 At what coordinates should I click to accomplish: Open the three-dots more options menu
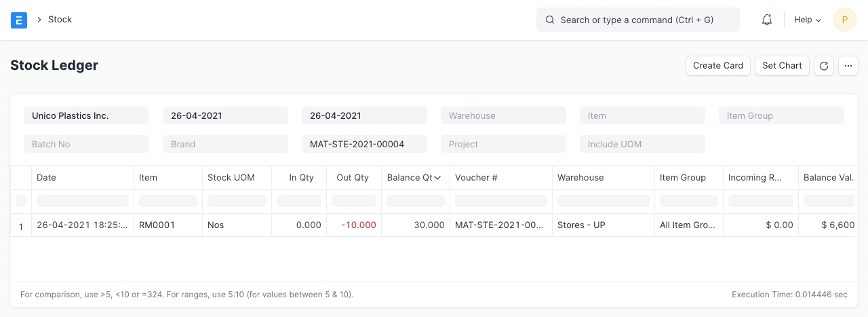848,66
